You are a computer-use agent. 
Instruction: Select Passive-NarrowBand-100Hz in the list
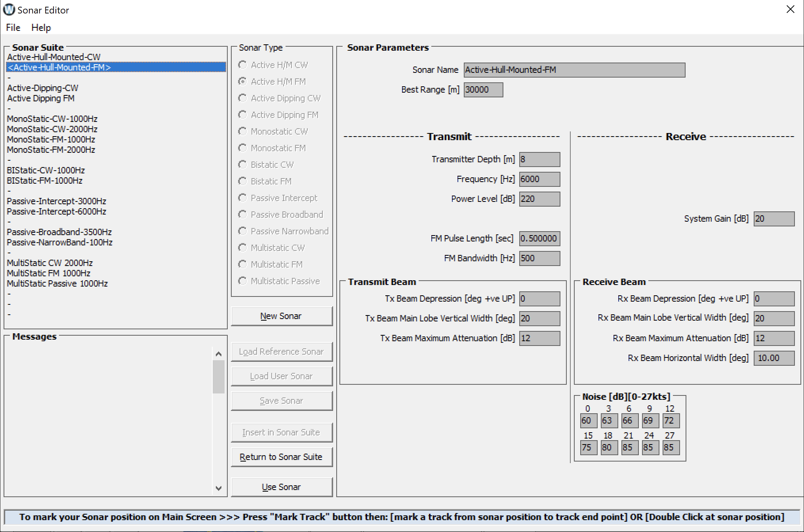tap(116, 242)
